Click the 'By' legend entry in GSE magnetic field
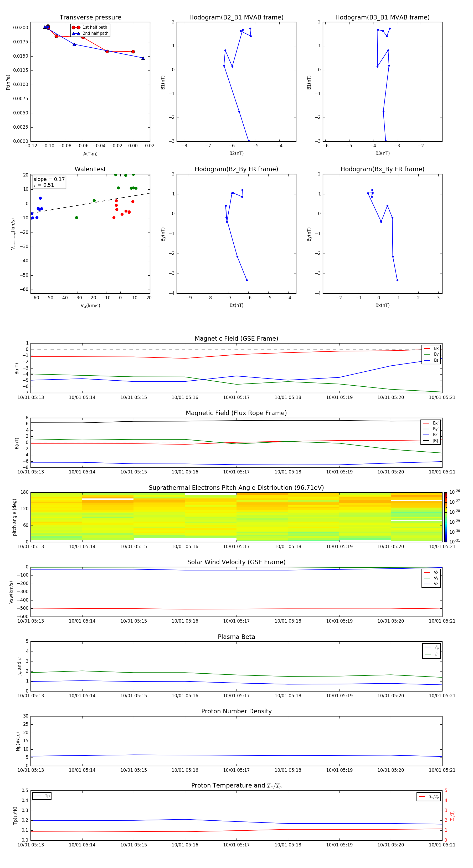 tap(431, 355)
